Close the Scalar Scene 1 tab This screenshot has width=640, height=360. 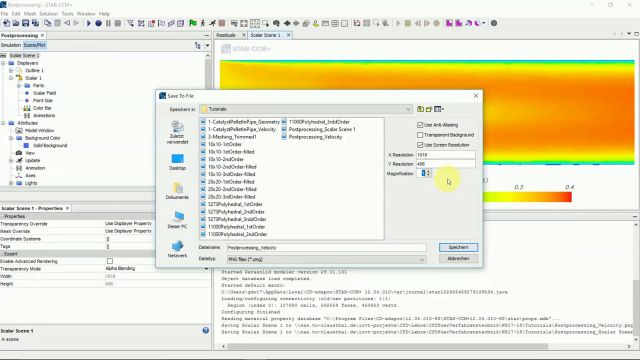click(289, 35)
